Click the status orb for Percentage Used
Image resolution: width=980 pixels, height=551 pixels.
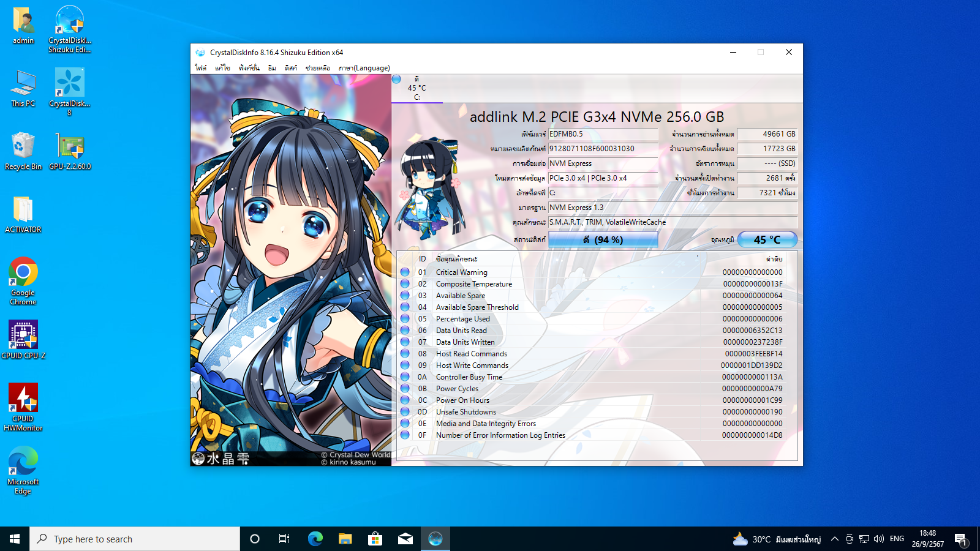coord(405,318)
